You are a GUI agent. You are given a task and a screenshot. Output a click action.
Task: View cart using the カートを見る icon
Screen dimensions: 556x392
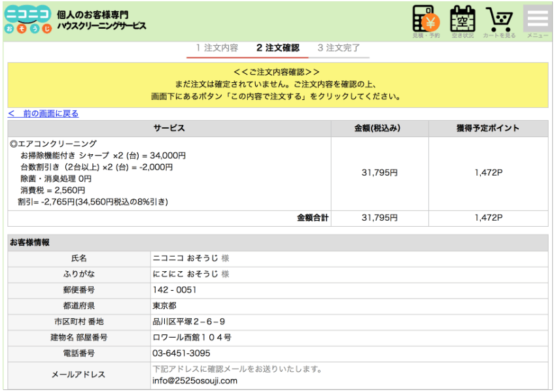[500, 18]
